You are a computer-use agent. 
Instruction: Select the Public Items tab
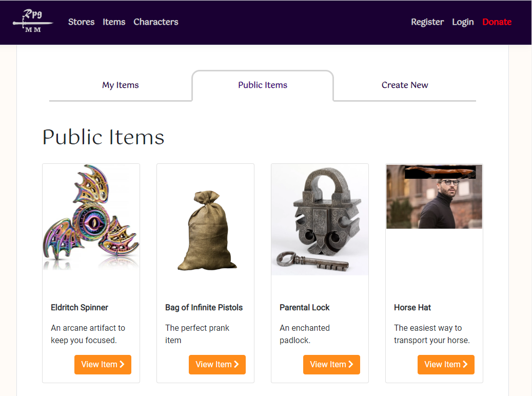click(263, 85)
